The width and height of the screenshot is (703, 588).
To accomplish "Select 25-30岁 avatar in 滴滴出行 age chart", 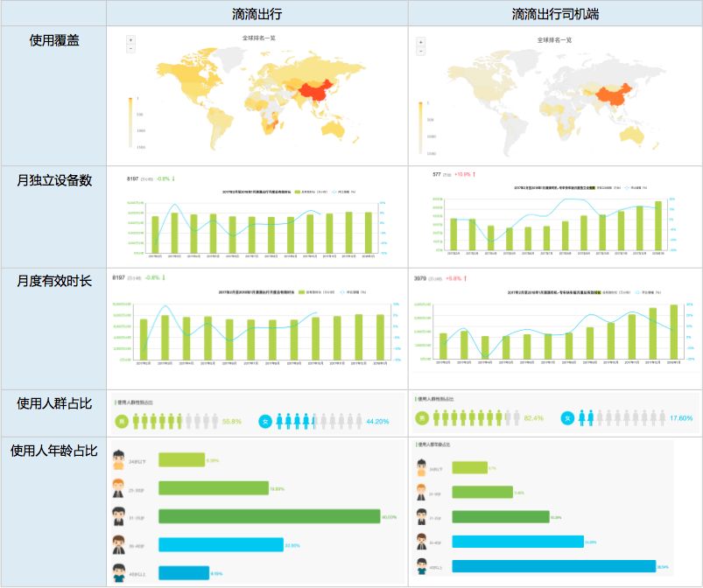I will [118, 488].
